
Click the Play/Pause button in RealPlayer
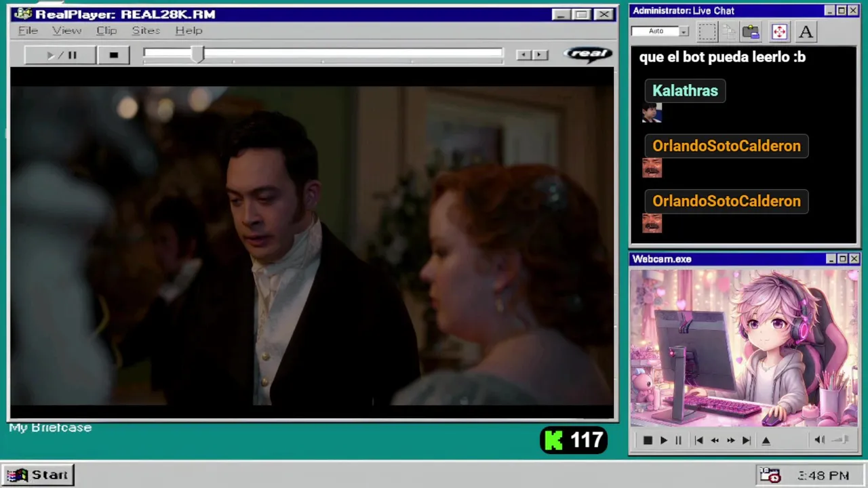60,55
